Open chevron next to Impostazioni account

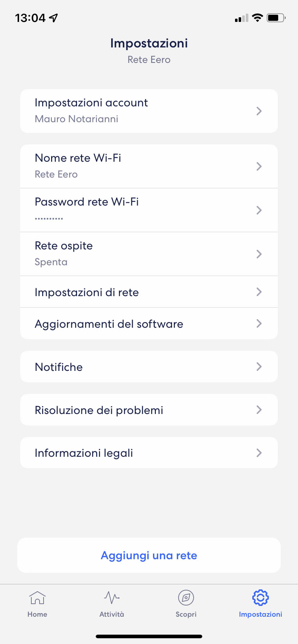259,111
